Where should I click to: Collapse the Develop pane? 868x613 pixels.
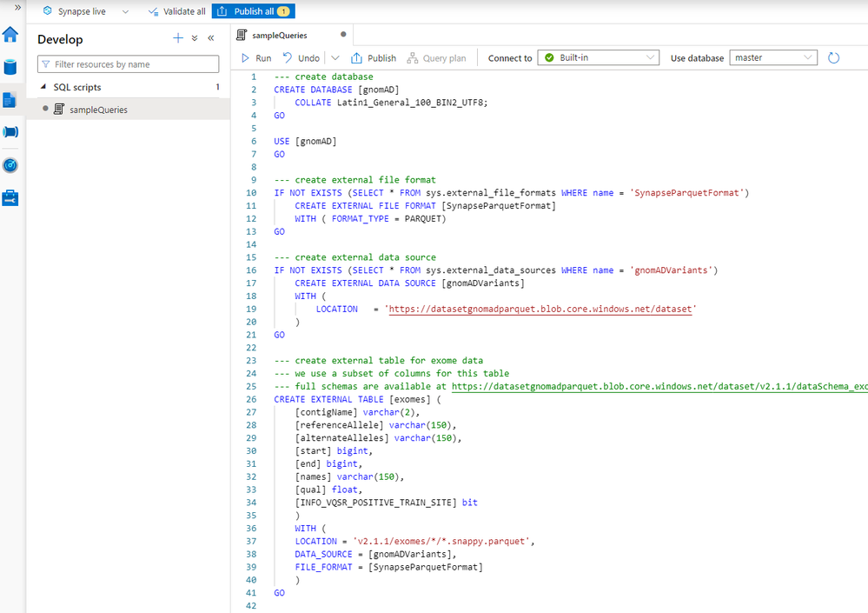pyautogui.click(x=211, y=38)
